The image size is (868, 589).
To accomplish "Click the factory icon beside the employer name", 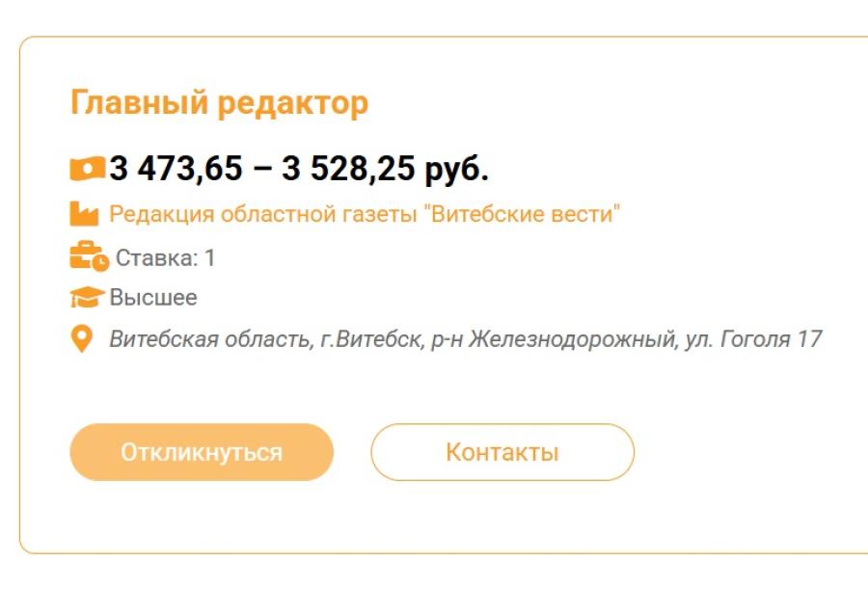I will pyautogui.click(x=85, y=214).
